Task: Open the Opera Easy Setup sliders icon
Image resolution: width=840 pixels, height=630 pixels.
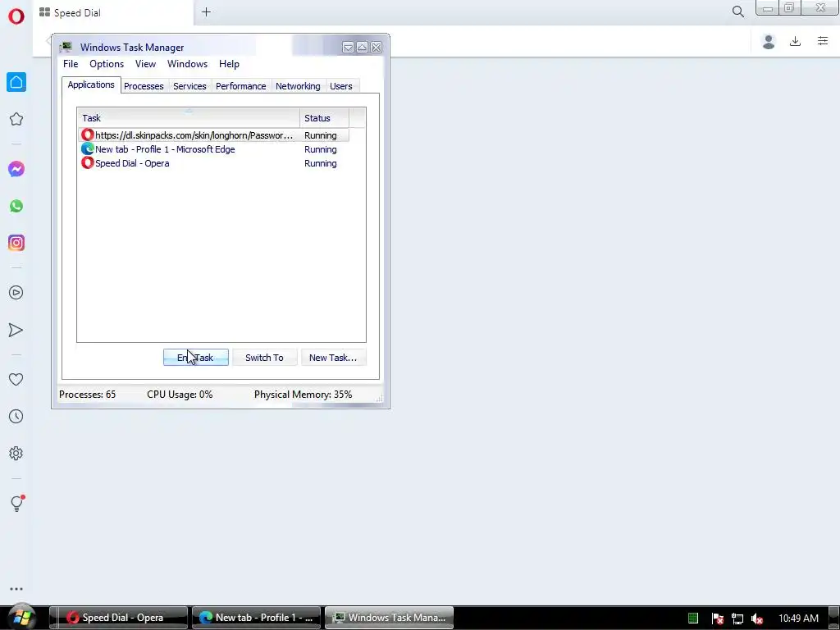Action: (x=823, y=41)
